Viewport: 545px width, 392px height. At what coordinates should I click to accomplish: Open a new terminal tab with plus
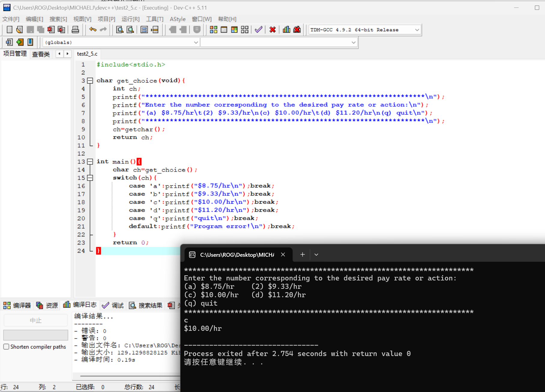303,255
